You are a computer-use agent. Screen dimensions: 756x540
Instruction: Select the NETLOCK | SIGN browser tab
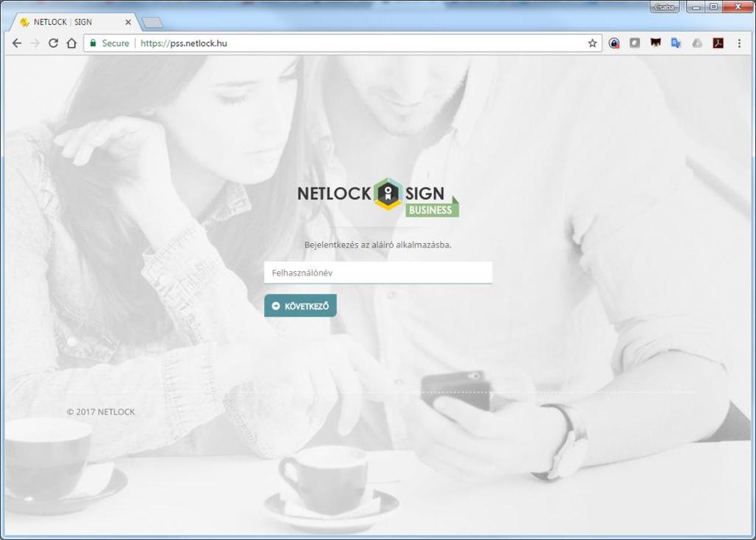[x=75, y=22]
